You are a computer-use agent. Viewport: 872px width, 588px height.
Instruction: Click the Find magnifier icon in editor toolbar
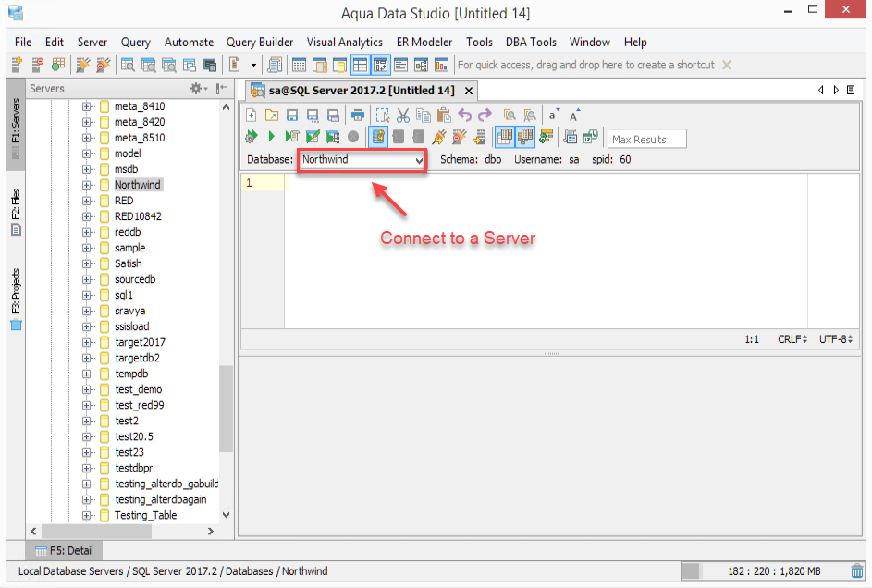click(510, 115)
